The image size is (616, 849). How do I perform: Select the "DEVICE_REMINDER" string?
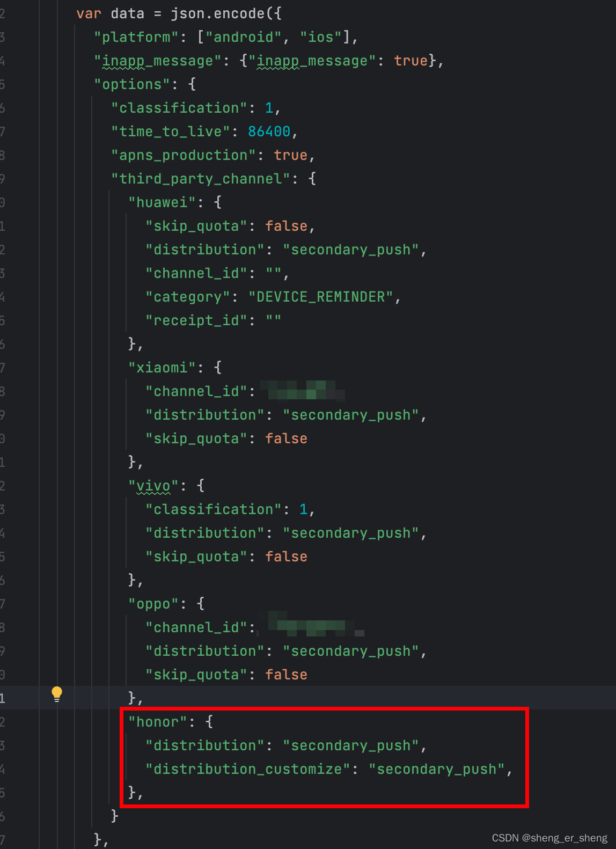click(321, 297)
